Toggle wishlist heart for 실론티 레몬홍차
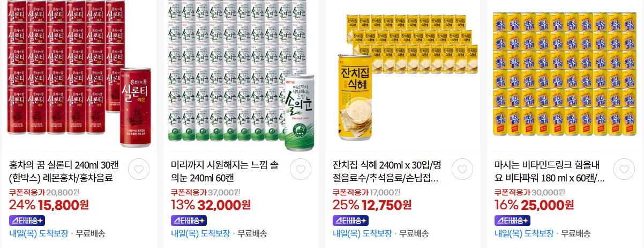644x248 pixels. point(139,169)
